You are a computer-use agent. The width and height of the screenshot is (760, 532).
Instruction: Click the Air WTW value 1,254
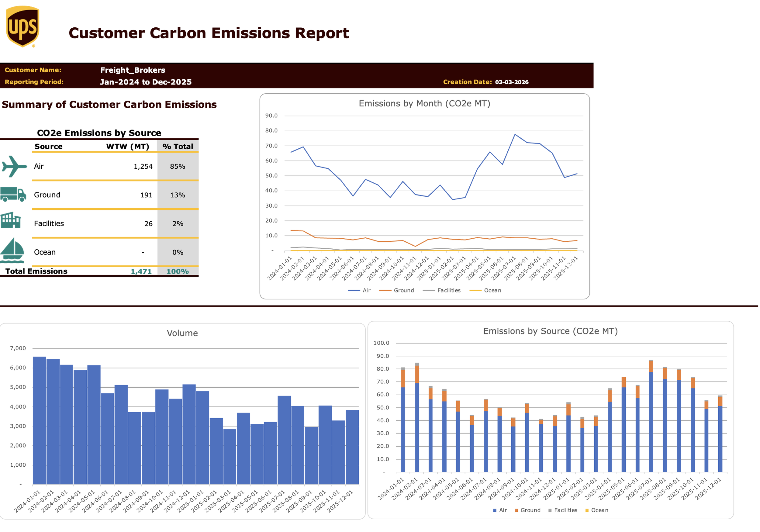[x=143, y=167]
